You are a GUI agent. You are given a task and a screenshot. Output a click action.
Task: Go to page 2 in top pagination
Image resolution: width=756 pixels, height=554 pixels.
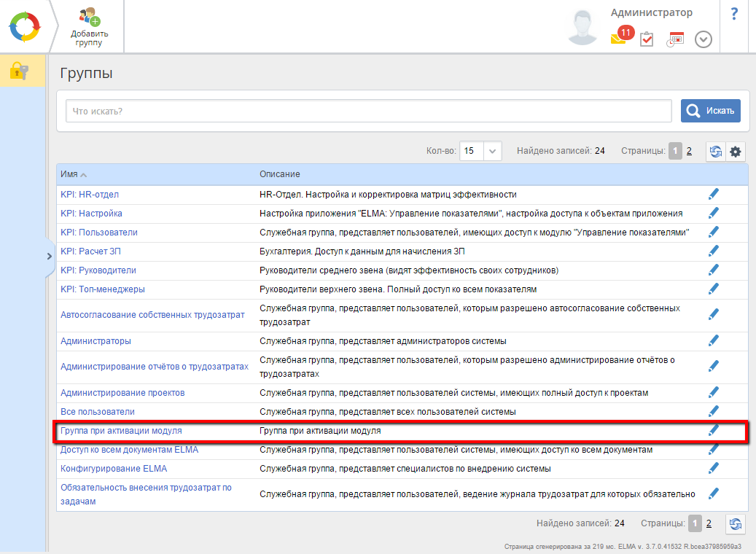tap(689, 151)
